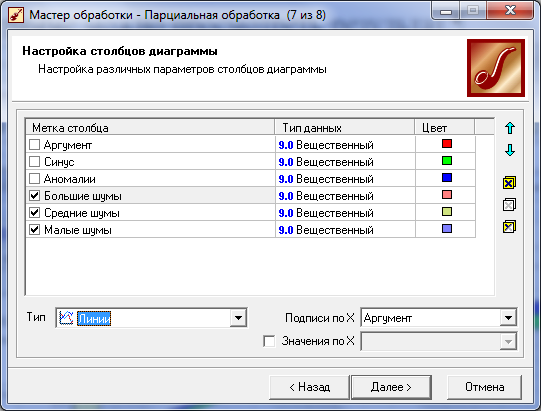Go back with the Назад button
This screenshot has height=411, width=541.
pos(309,387)
